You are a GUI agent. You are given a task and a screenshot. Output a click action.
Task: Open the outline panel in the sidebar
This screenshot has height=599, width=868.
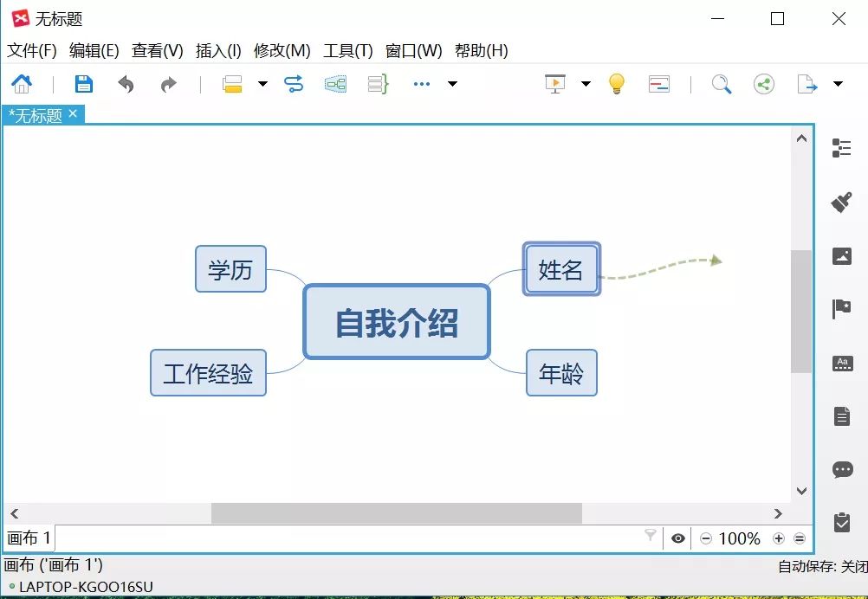click(841, 148)
